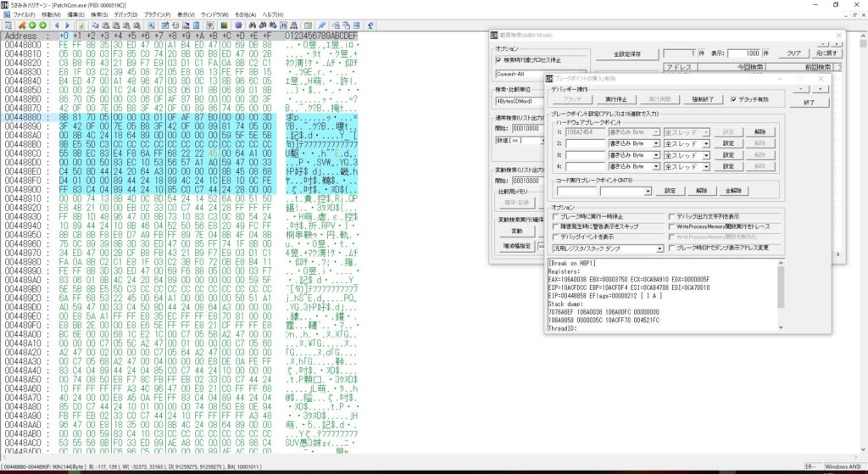The width and height of the screenshot is (868, 474).
Task: Click the green and red square icon
Action: pos(224,25)
